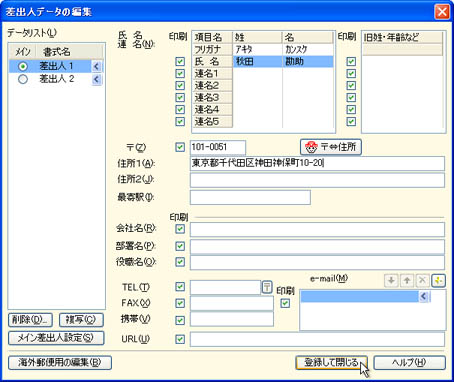The image size is (454, 382).
Task: Select the 秋田 surname cell
Action: (258, 61)
